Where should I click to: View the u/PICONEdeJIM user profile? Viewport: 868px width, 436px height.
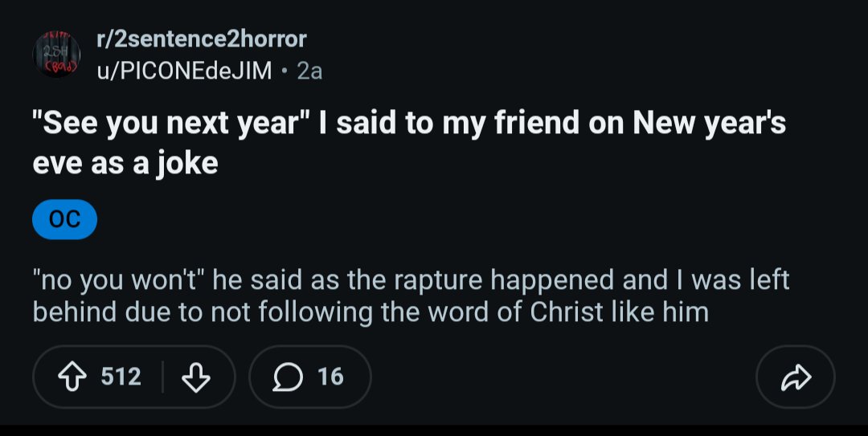[184, 71]
